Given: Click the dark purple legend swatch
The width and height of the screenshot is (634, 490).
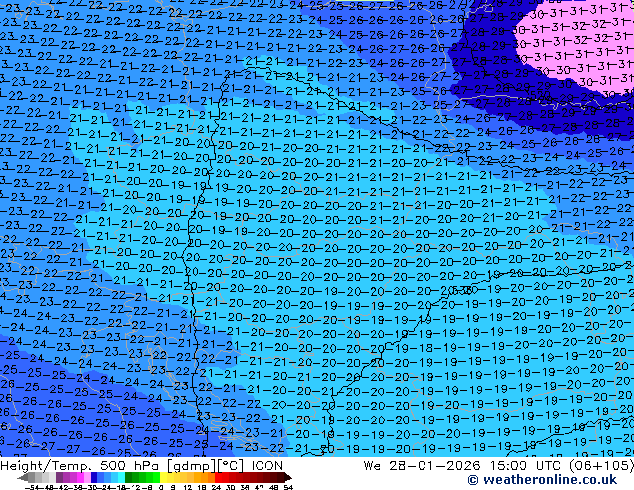Looking at the screenshot, I should tap(59, 478).
